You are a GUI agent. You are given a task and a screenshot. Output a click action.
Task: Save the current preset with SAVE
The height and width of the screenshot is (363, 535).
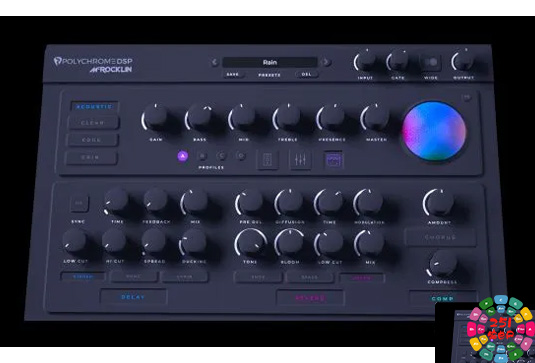point(233,74)
